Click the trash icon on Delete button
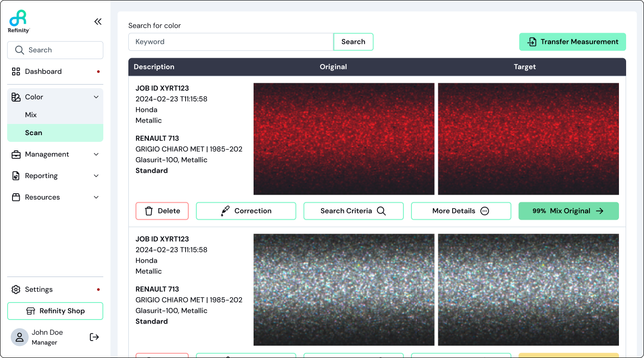Image resolution: width=644 pixels, height=358 pixels. point(149,211)
